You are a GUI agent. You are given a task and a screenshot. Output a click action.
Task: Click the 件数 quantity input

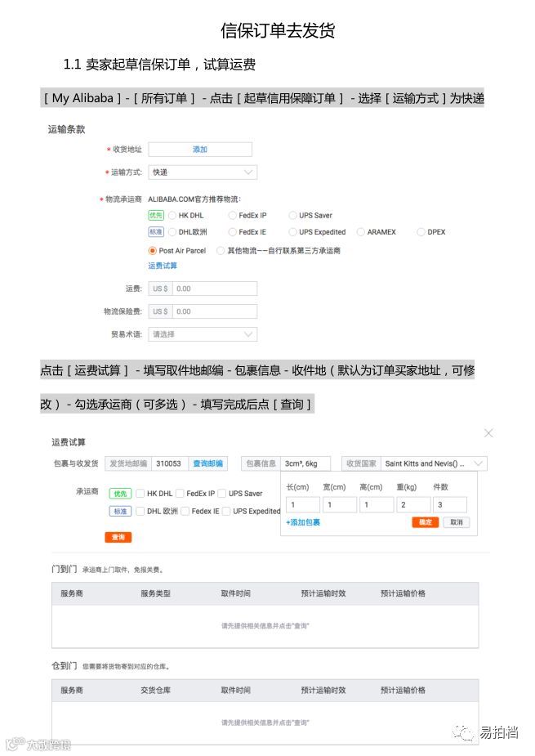tap(450, 505)
